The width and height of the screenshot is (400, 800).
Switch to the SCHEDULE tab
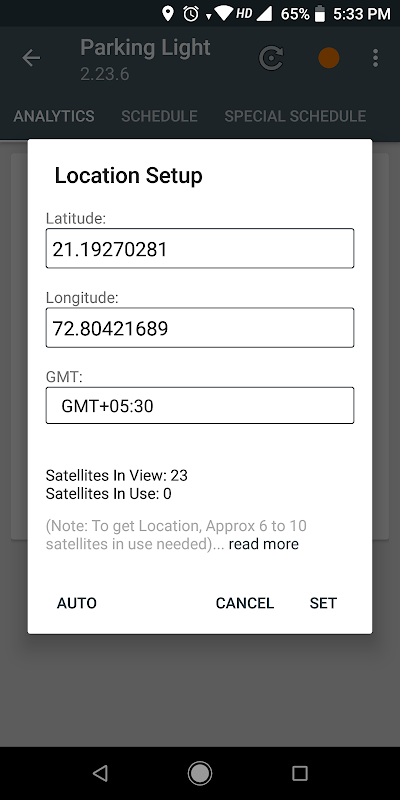[x=159, y=116]
